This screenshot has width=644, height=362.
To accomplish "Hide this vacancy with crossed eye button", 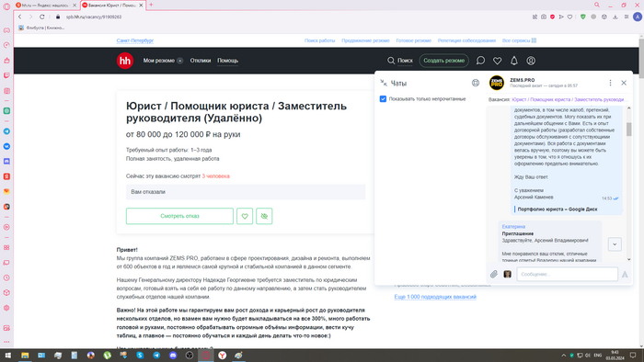I will [264, 216].
